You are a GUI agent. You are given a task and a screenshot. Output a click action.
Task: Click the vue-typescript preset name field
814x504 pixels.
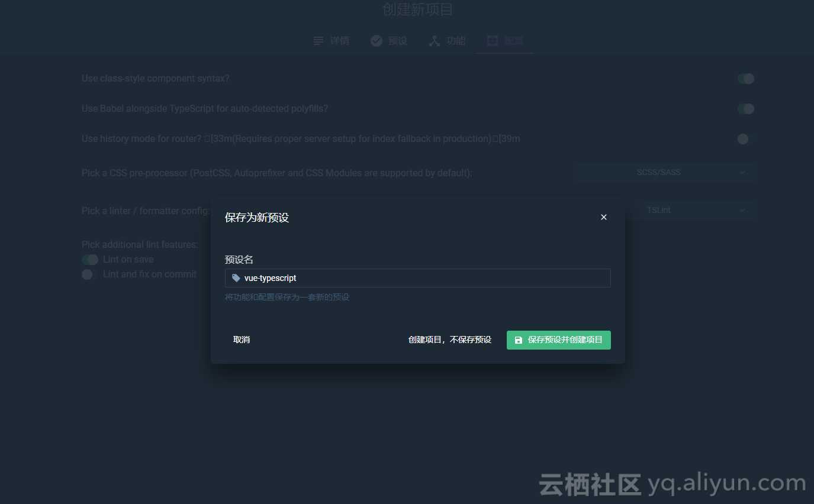[417, 278]
